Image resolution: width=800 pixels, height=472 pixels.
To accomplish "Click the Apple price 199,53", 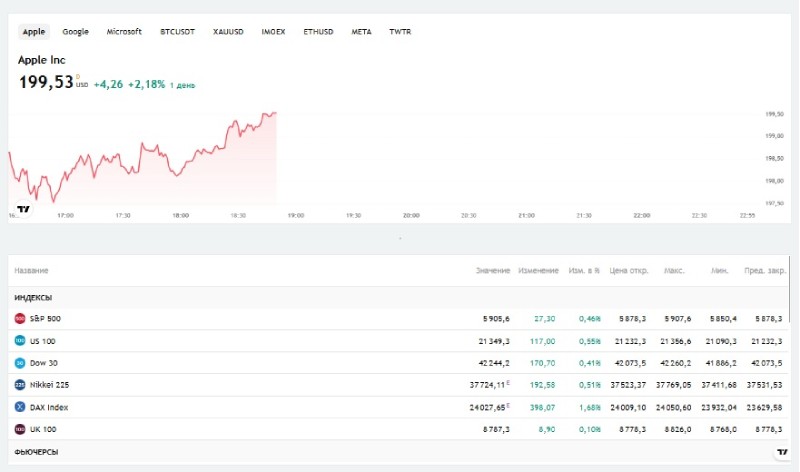I will pos(46,82).
